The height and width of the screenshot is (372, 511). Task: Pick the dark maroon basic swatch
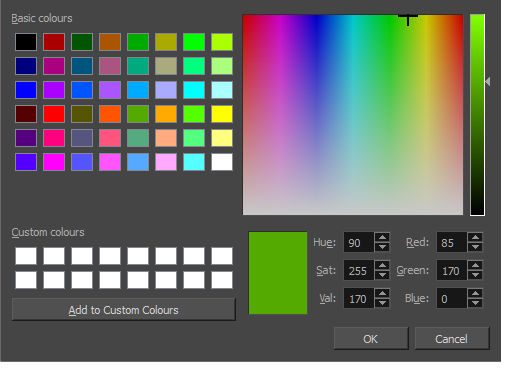point(26,114)
